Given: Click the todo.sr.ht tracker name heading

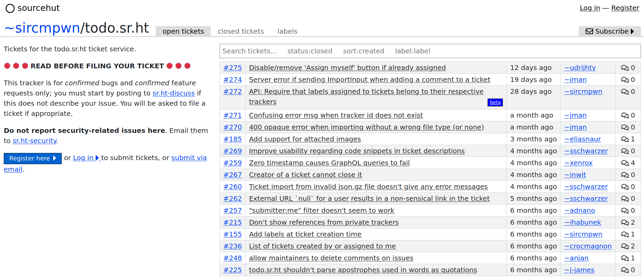Looking at the screenshot, I should click(117, 28).
